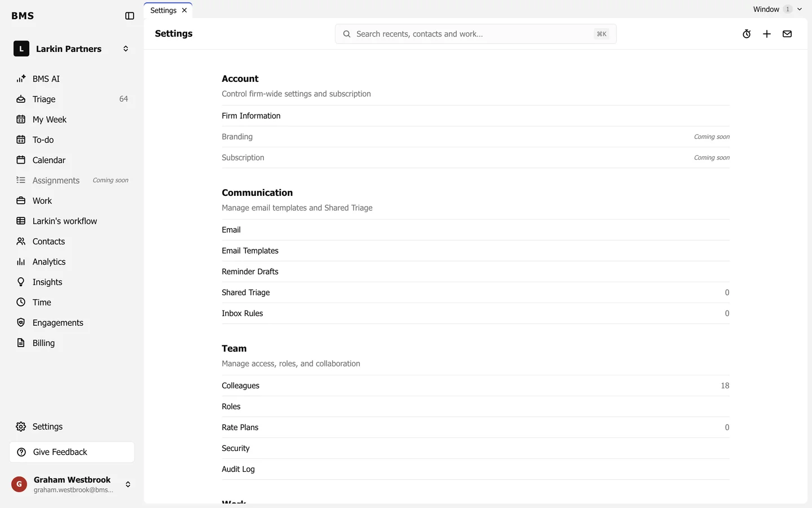This screenshot has height=508, width=812.
Task: Open Rate Plans settings
Action: (x=475, y=427)
